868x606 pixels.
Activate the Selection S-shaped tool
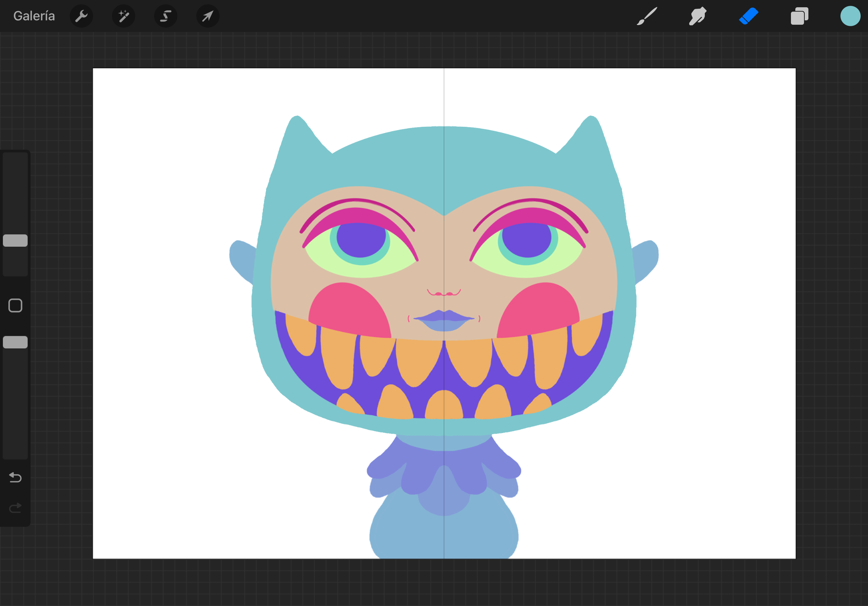[166, 16]
